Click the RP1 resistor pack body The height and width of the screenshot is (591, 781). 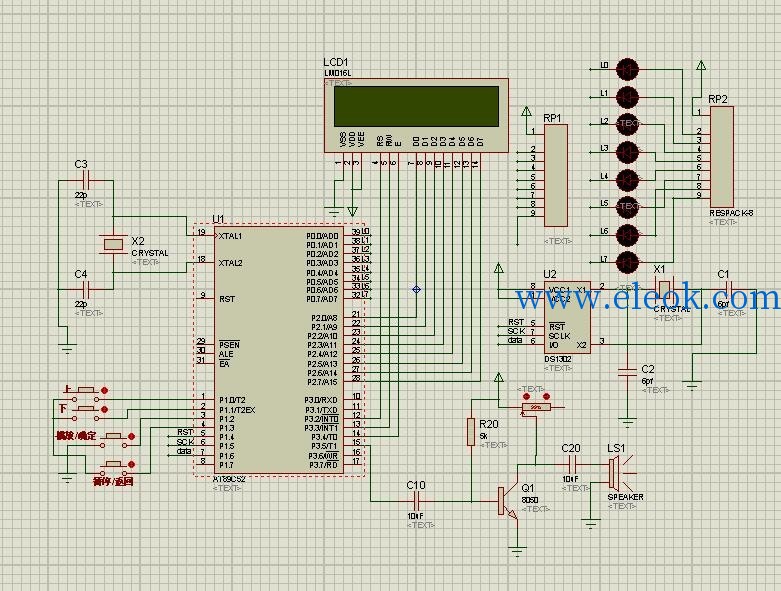pos(556,175)
